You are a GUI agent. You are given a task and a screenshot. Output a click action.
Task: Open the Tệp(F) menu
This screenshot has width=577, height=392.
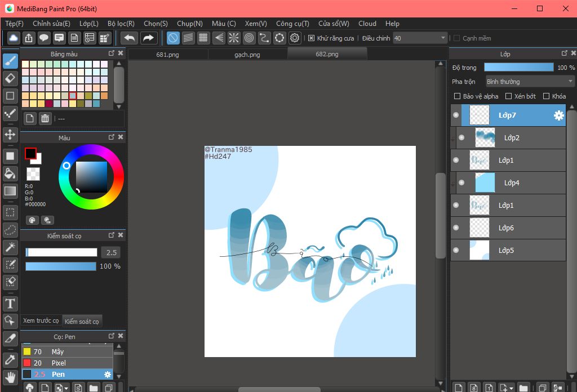click(14, 24)
